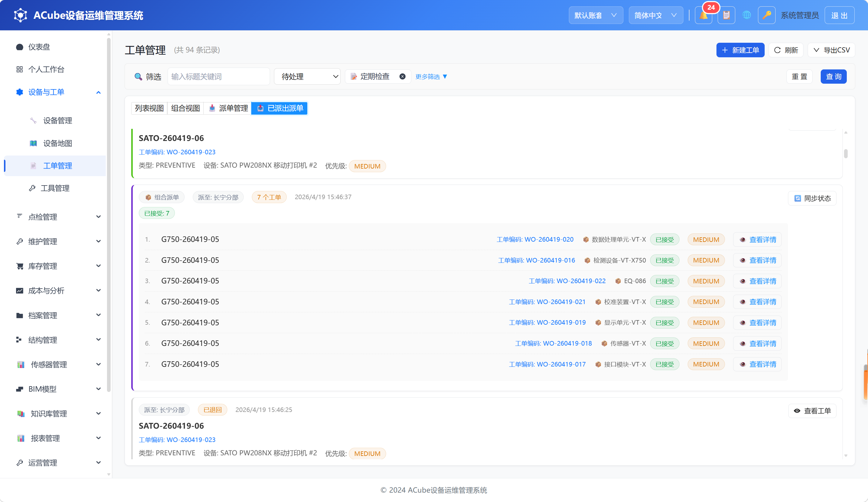Viewport: 868px width, 502px height.
Task: Click the search magnifier icon beside 筛选
Action: (138, 76)
